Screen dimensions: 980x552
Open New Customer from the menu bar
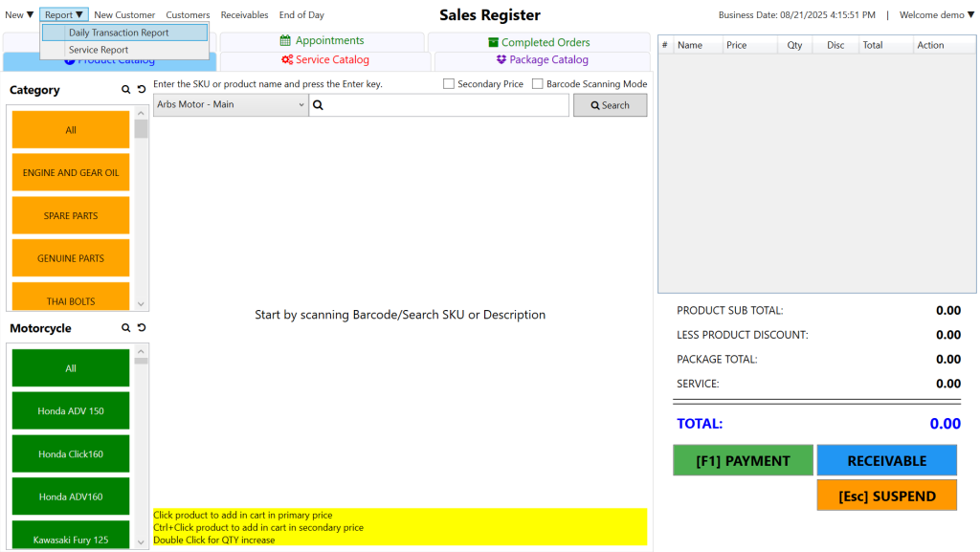click(x=124, y=15)
